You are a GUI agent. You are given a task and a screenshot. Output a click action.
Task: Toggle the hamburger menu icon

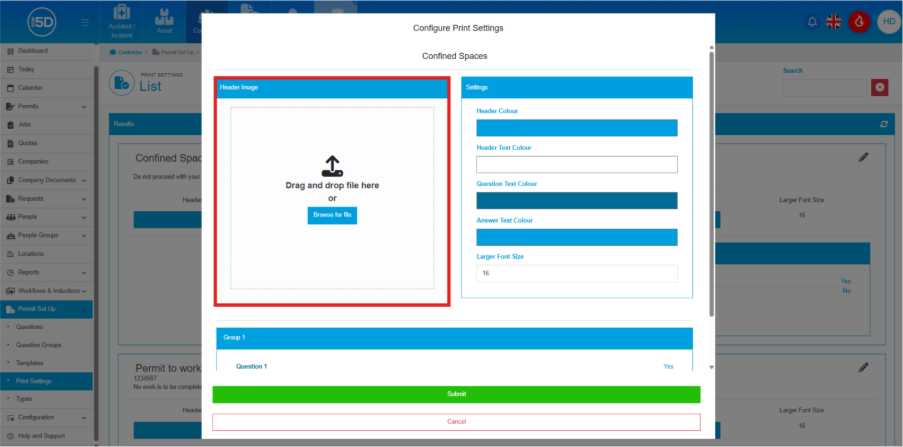pos(85,22)
